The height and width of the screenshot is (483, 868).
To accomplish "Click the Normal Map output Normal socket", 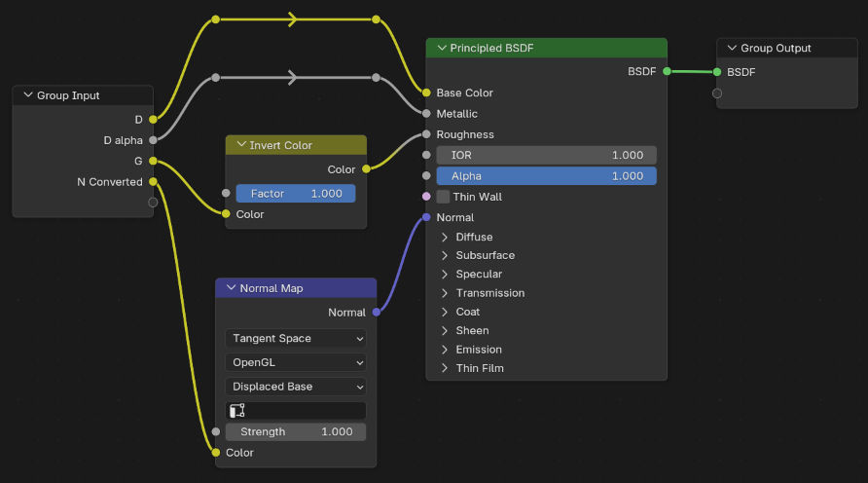I will (377, 313).
